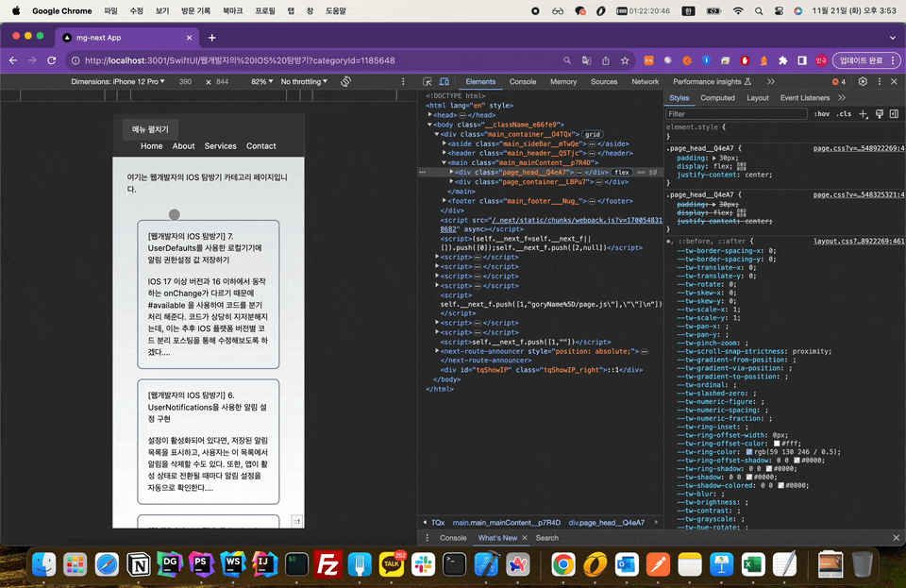Click the computed styles sidebar icon
Image resolution: width=906 pixels, height=588 pixels.
pyautogui.click(x=894, y=114)
